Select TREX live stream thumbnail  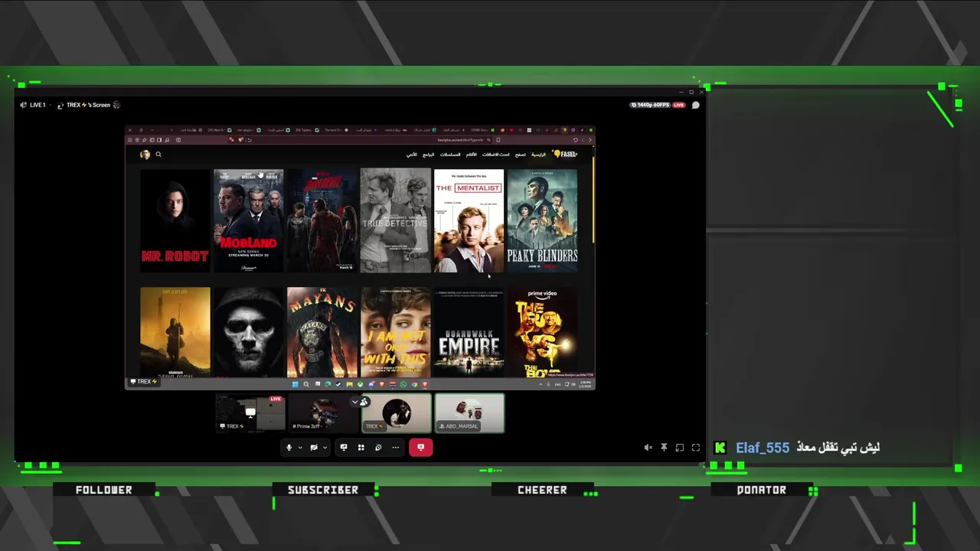coord(250,413)
